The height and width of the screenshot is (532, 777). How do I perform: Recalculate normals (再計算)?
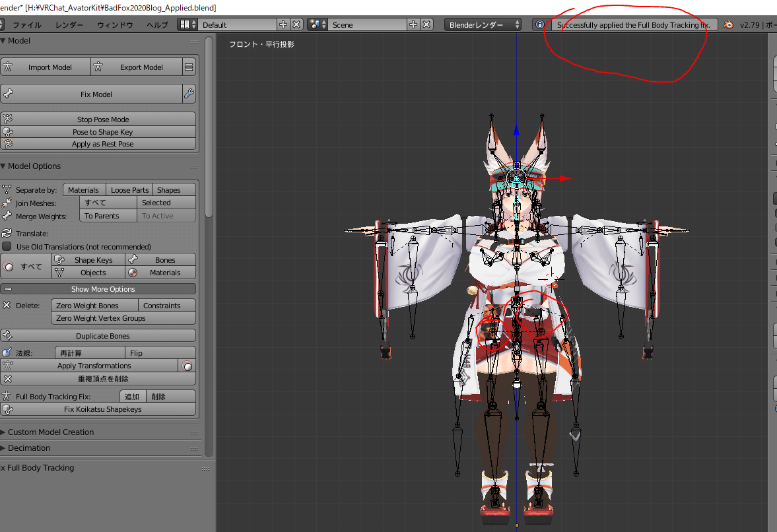click(90, 352)
